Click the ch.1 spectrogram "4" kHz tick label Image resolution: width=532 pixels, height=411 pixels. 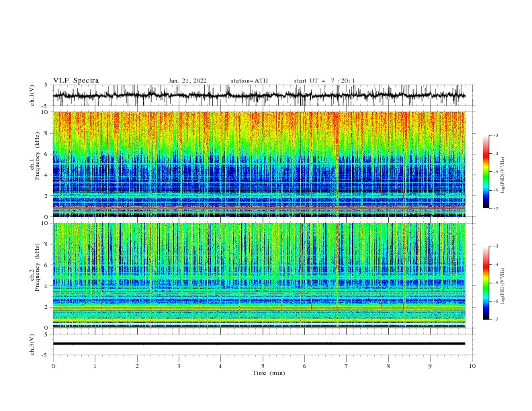[x=47, y=175]
